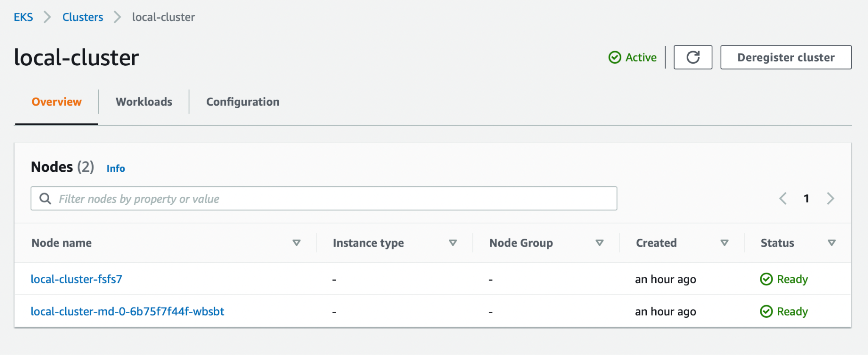This screenshot has width=868, height=355.
Task: Go to next page of nodes
Action: point(830,198)
